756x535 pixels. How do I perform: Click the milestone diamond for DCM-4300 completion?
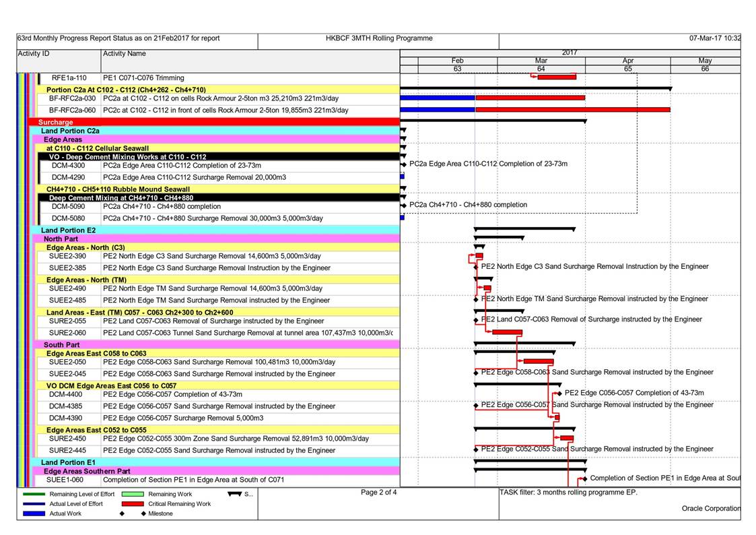[x=404, y=165]
